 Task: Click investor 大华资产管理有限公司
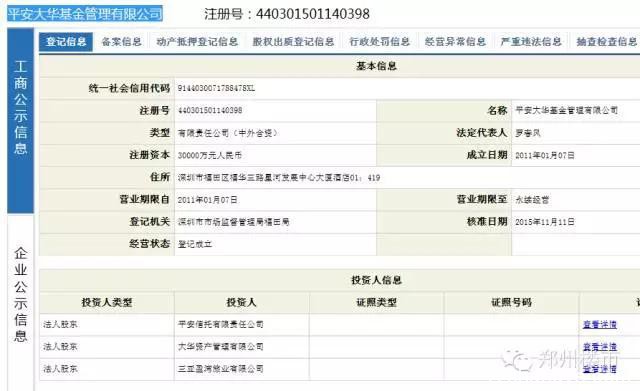(220, 347)
